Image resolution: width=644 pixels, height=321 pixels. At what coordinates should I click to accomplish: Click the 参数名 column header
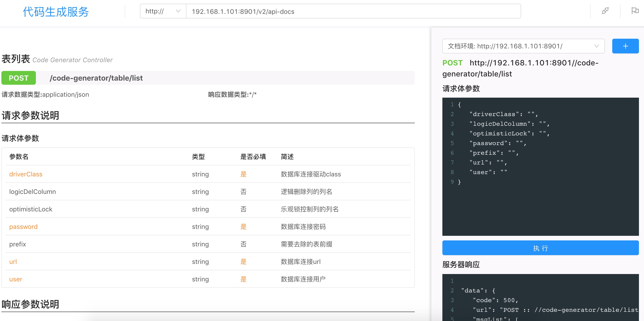(x=19, y=157)
